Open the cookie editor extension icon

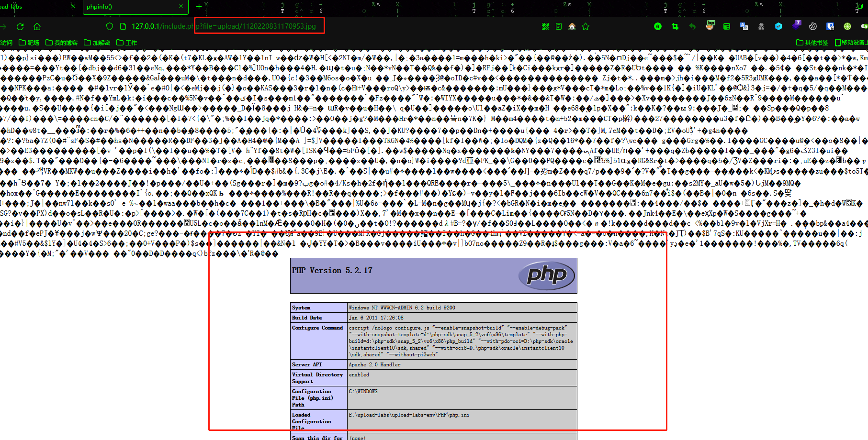(x=813, y=26)
